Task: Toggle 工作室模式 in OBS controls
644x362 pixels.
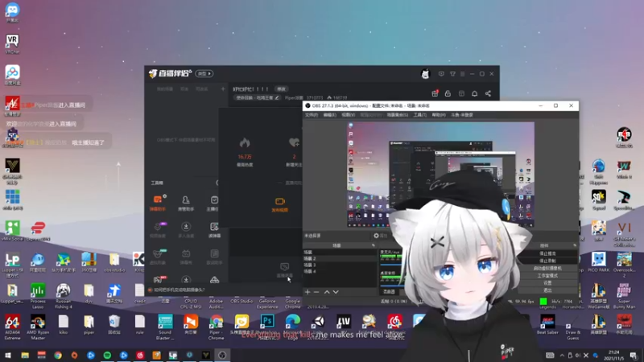Action: (548, 275)
